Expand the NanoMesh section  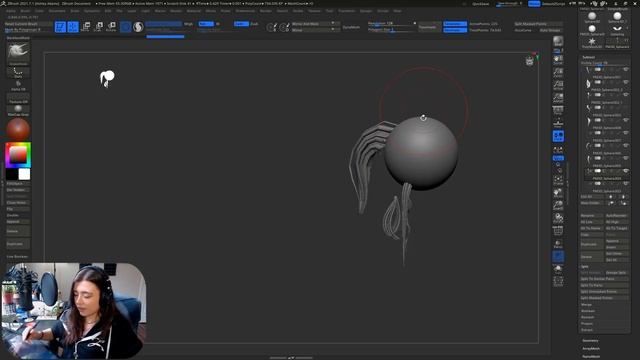tap(591, 356)
